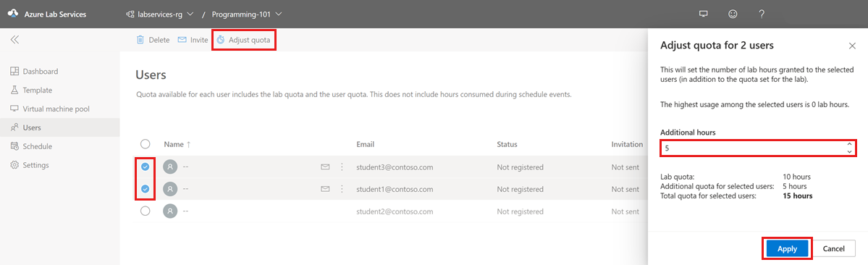Click the Apply button
The height and width of the screenshot is (265, 868).
787,249
